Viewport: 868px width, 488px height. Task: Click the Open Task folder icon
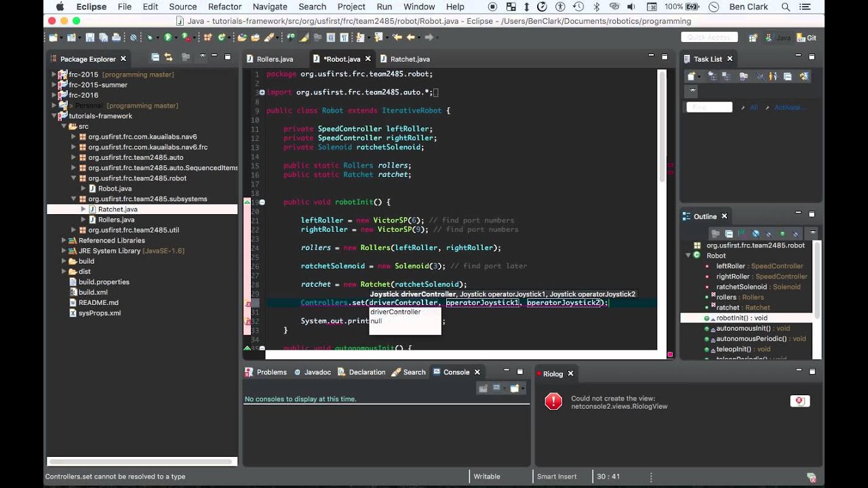255,37
